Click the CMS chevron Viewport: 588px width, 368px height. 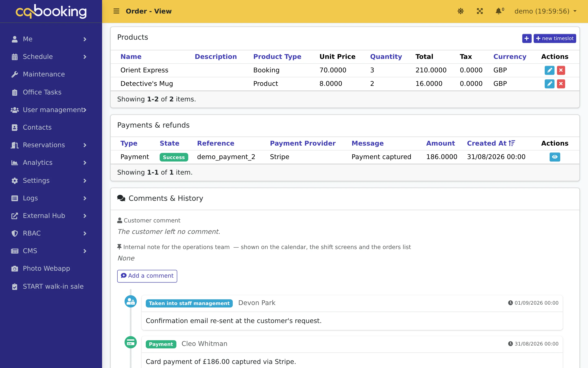click(x=85, y=251)
